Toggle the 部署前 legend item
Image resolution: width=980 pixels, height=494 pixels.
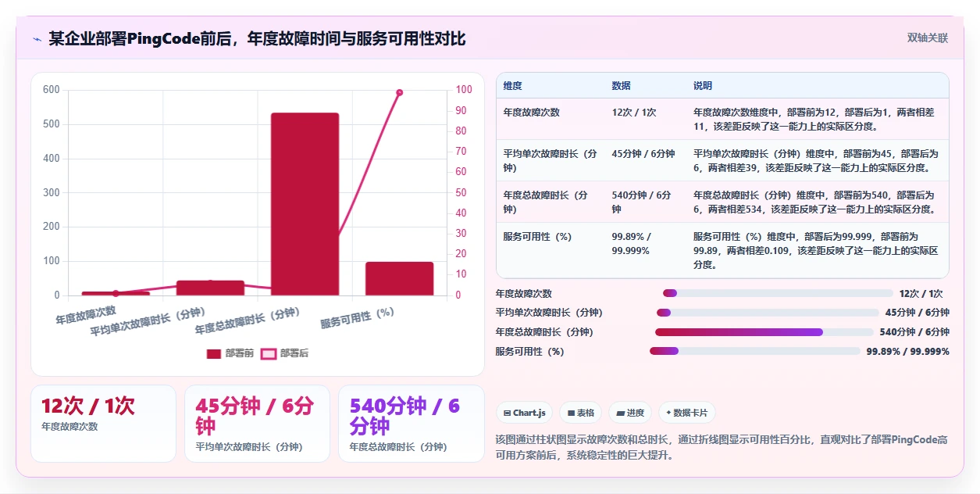pyautogui.click(x=230, y=353)
